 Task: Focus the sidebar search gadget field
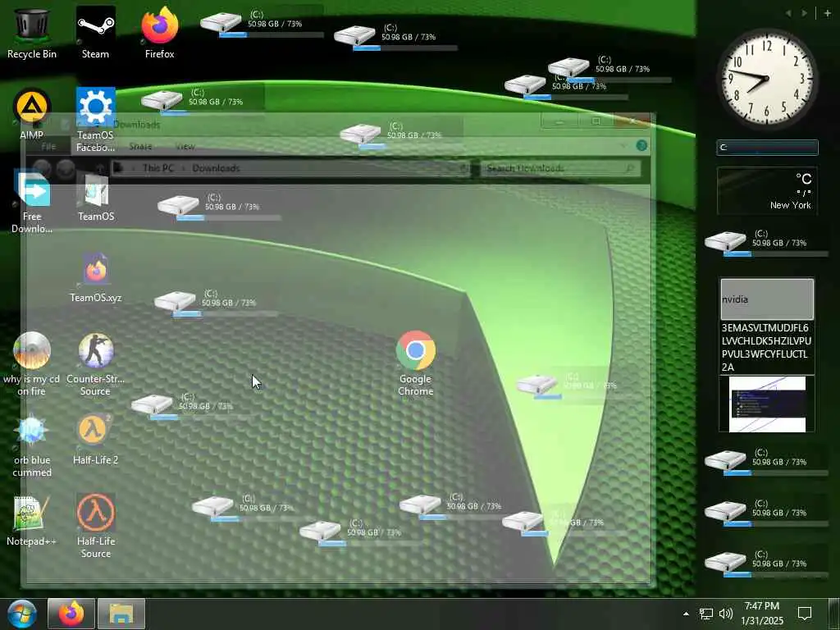tap(767, 148)
